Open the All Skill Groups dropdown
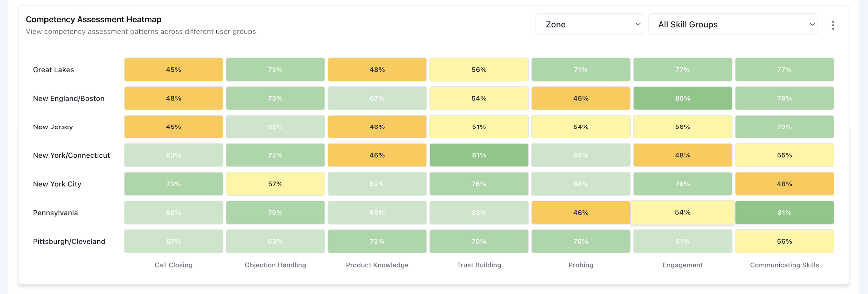 pyautogui.click(x=732, y=24)
